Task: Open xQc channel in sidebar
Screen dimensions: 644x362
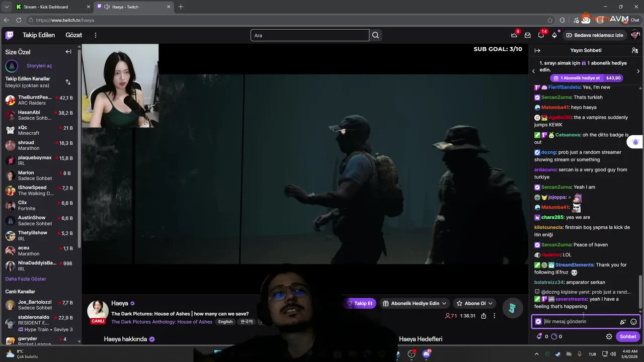Action: (x=39, y=130)
